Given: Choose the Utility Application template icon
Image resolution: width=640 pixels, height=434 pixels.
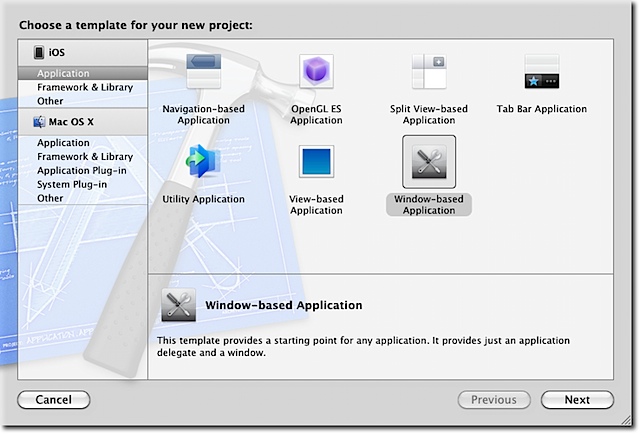Looking at the screenshot, I should coord(203,161).
